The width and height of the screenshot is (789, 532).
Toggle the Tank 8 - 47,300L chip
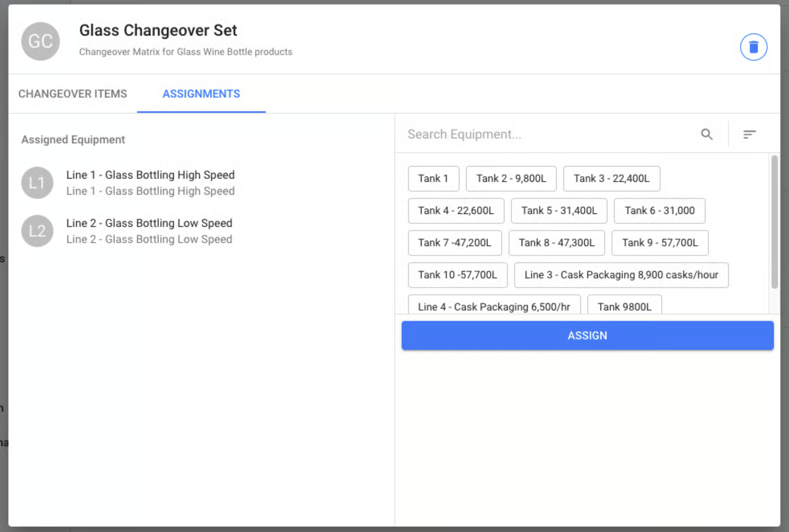coord(556,243)
